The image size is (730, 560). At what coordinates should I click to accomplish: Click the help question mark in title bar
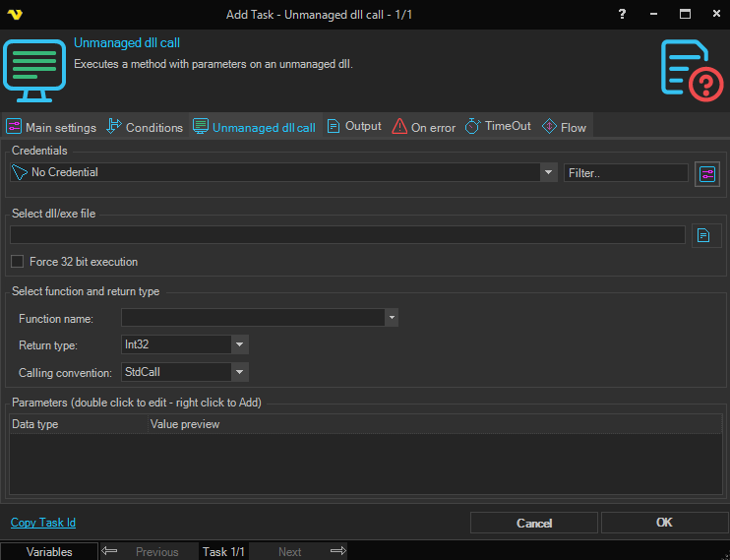pyautogui.click(x=621, y=14)
